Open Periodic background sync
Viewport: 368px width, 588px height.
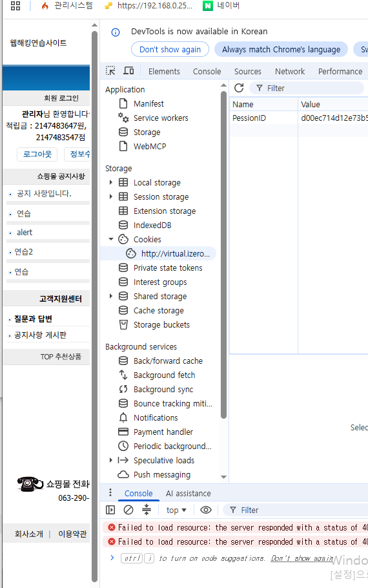point(172,446)
